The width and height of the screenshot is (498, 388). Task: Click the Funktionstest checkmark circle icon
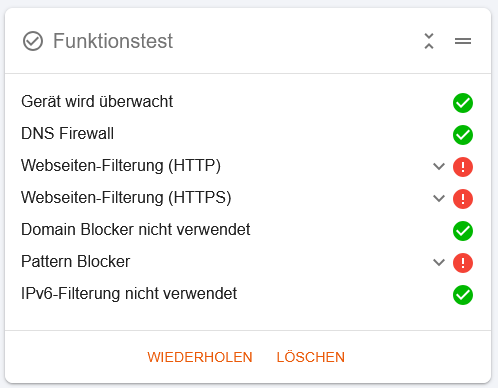(33, 41)
